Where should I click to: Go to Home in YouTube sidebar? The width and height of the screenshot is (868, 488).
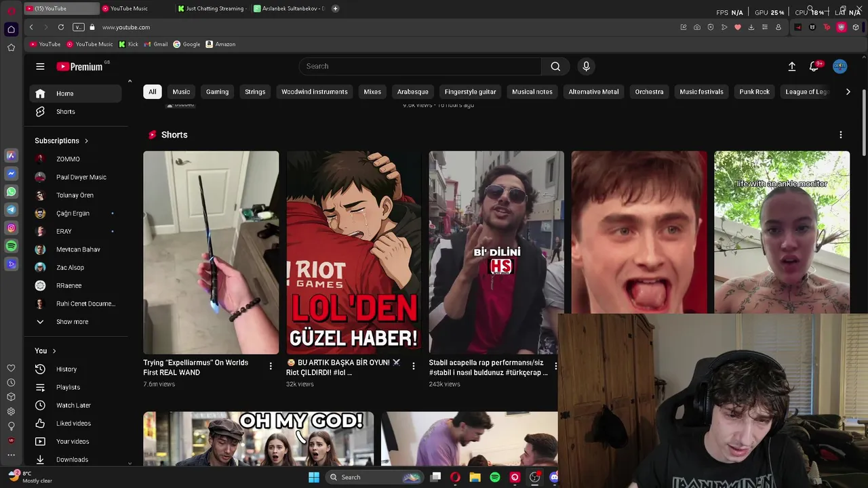tap(75, 94)
